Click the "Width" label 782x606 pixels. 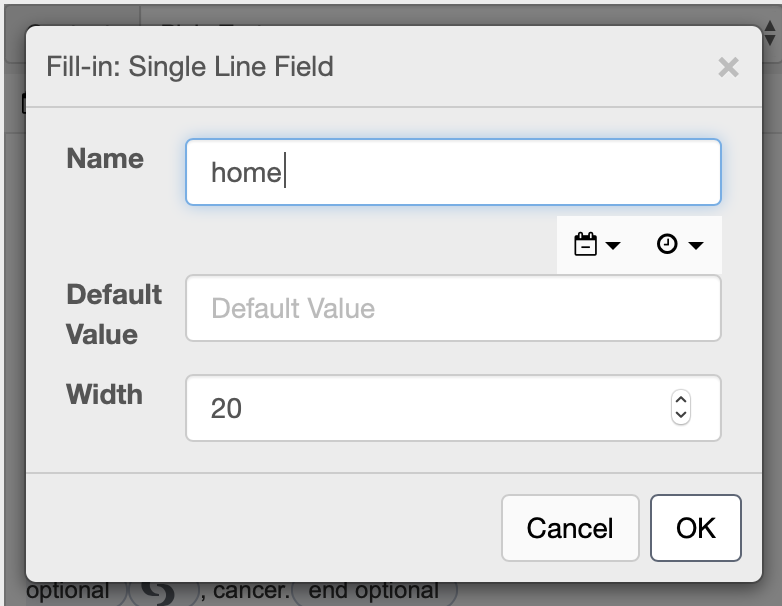click(104, 395)
